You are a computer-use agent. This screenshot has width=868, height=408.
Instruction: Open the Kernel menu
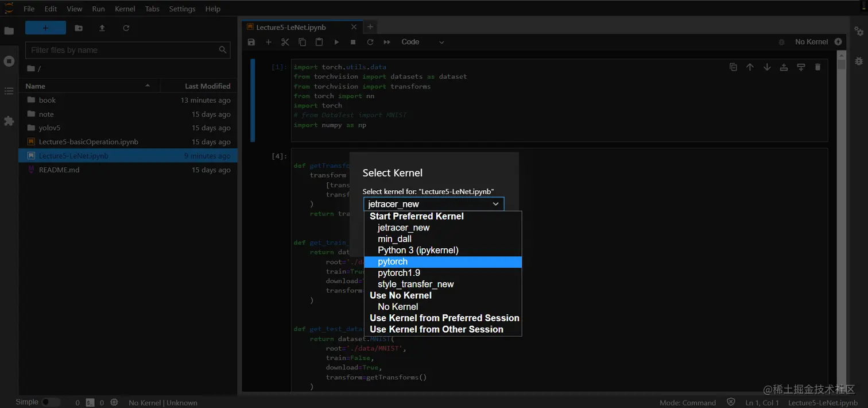125,9
